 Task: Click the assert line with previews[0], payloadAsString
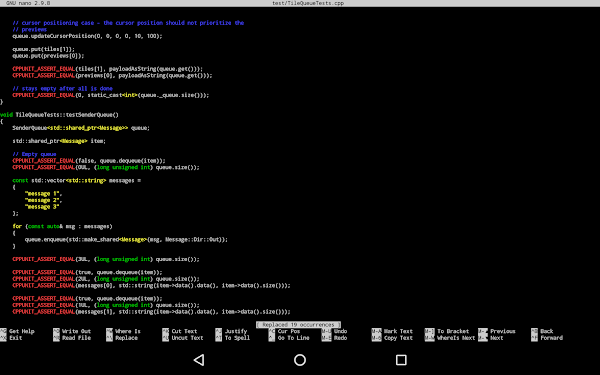coord(112,75)
